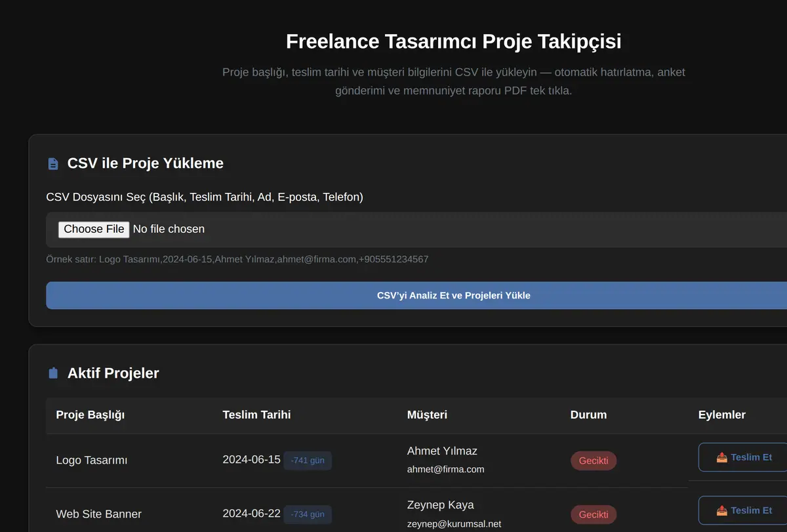Click the Gecikti badge in Logo Tasarımı row
This screenshot has height=532, width=787.
594,460
